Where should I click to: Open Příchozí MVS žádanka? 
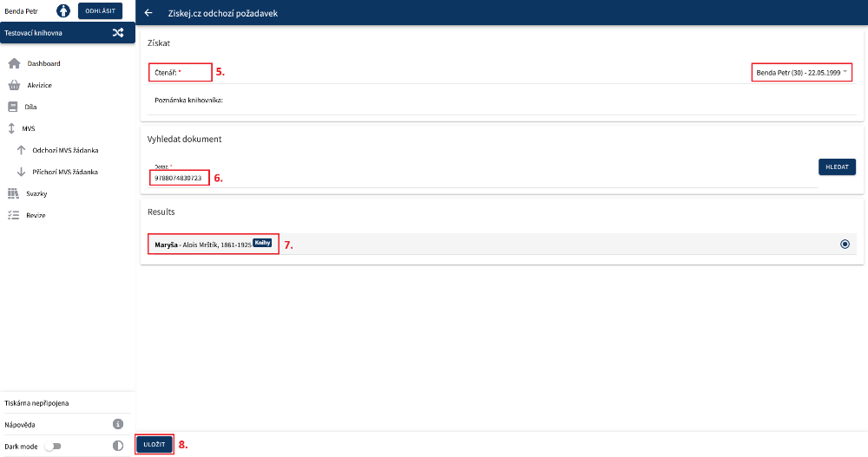pyautogui.click(x=64, y=172)
